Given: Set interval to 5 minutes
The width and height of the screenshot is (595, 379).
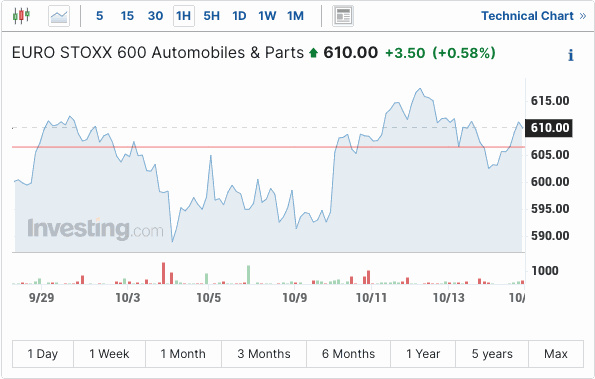Looking at the screenshot, I should point(100,16).
